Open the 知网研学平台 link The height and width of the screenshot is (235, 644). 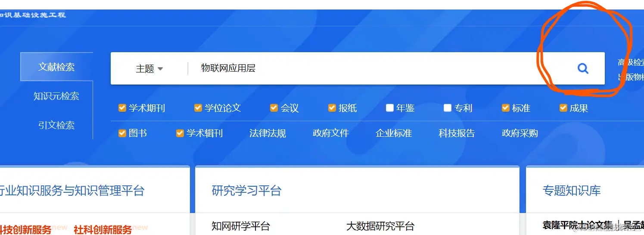pyautogui.click(x=241, y=226)
